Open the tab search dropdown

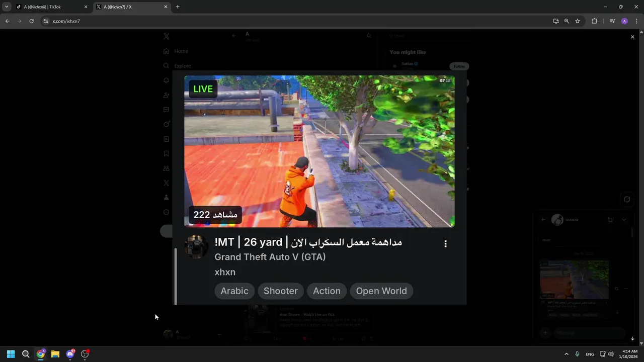[x=7, y=7]
